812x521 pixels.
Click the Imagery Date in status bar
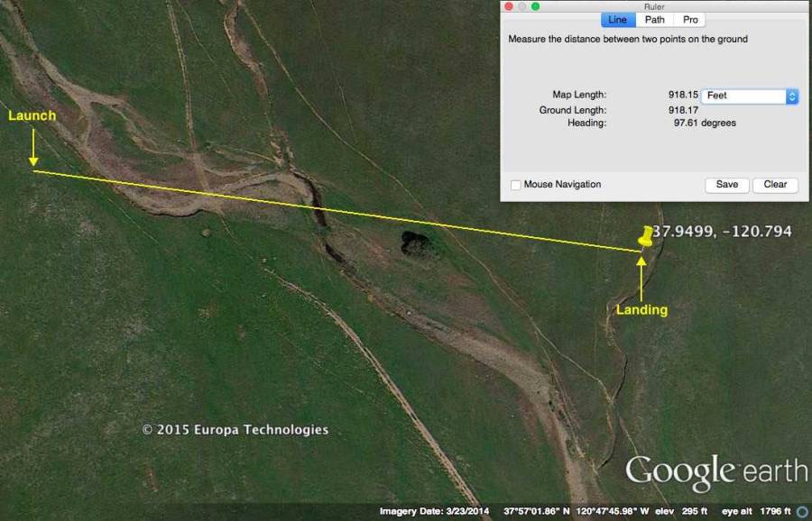click(x=434, y=512)
